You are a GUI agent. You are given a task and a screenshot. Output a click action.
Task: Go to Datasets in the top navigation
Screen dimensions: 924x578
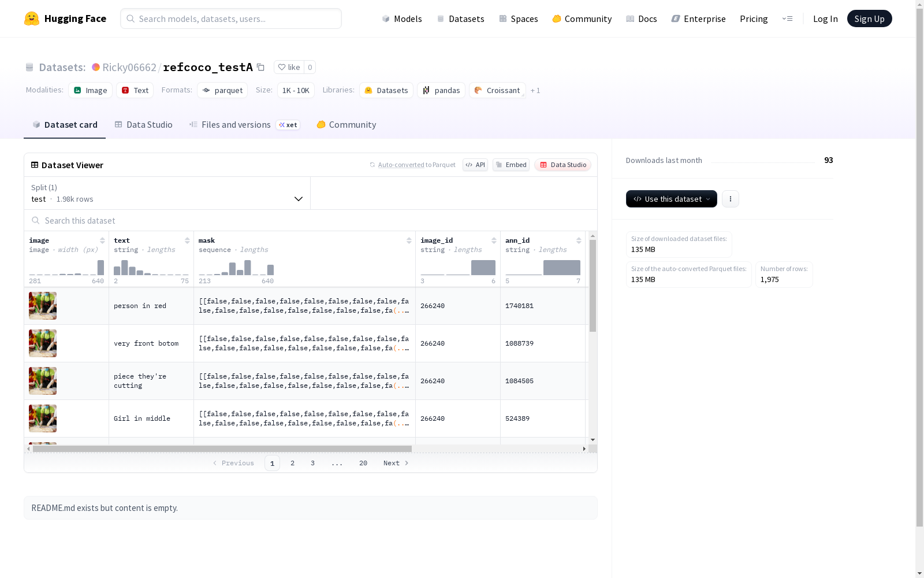point(460,18)
